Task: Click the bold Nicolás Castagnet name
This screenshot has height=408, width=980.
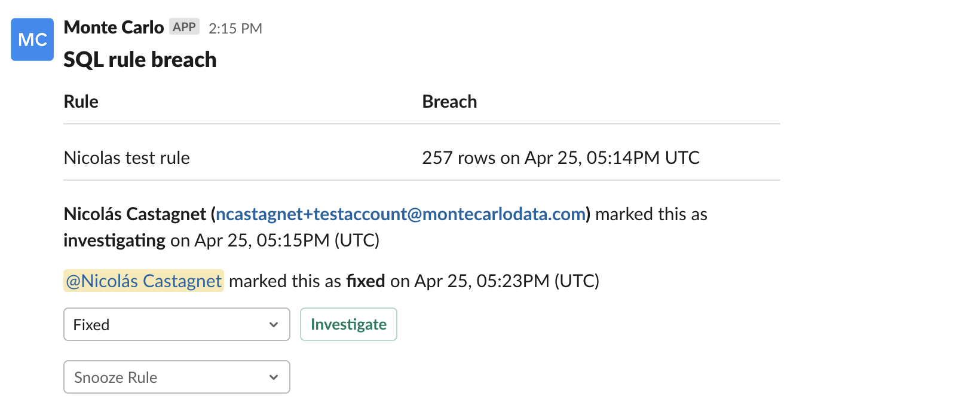Action: tap(135, 214)
